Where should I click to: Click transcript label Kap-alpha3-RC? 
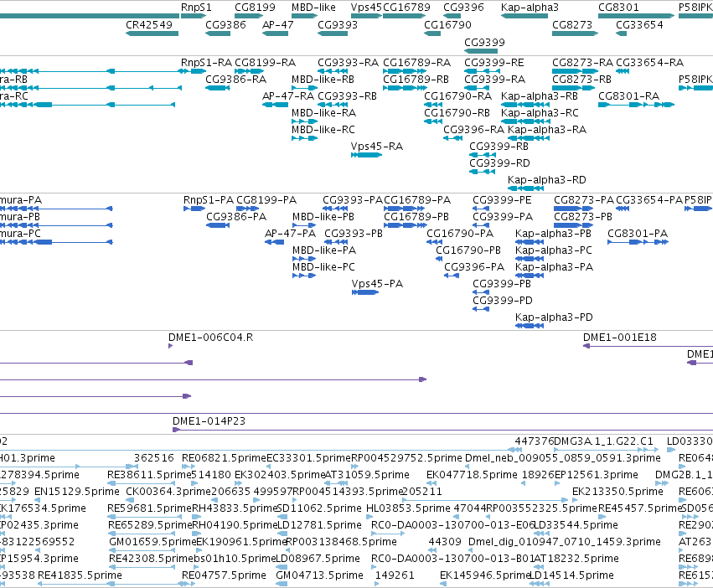(540, 113)
